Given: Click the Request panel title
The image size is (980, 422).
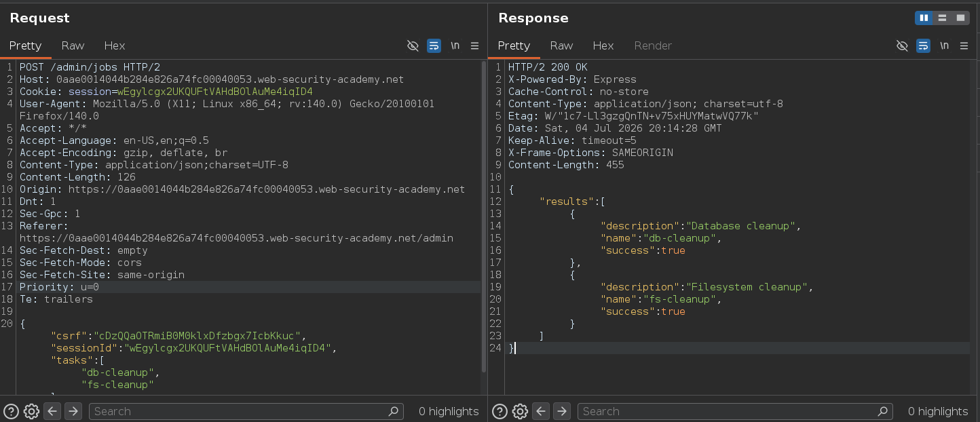Looking at the screenshot, I should tap(39, 18).
